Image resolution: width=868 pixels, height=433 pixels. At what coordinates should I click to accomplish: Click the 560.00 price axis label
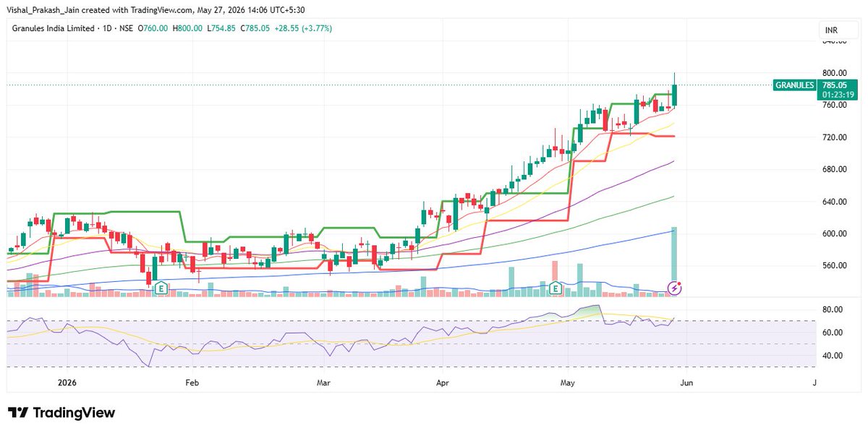click(834, 266)
